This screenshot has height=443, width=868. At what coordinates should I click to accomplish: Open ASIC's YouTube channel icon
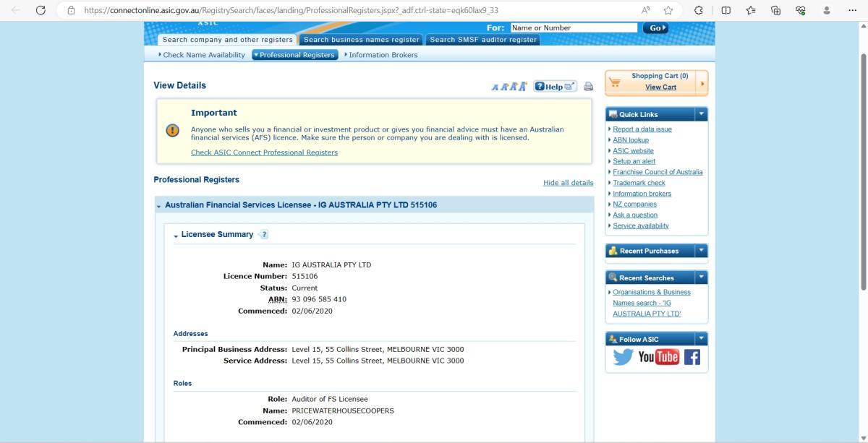point(658,357)
